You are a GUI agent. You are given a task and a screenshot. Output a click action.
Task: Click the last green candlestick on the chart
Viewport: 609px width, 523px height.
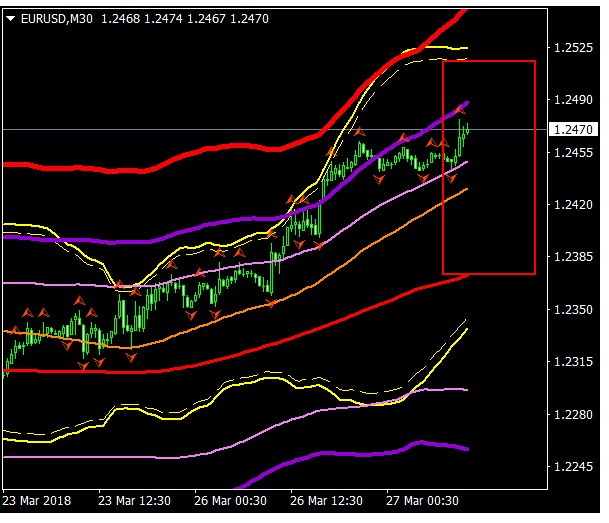point(467,127)
